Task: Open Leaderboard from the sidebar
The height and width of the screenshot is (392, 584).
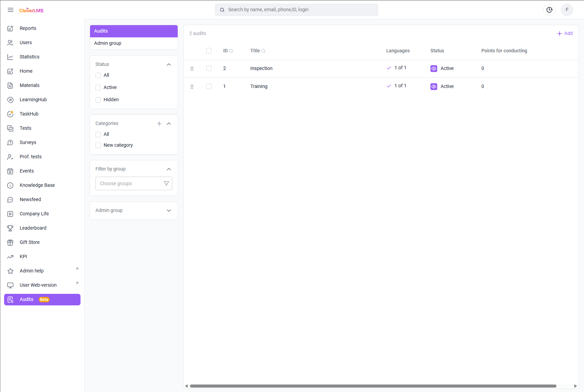Action: pos(33,228)
